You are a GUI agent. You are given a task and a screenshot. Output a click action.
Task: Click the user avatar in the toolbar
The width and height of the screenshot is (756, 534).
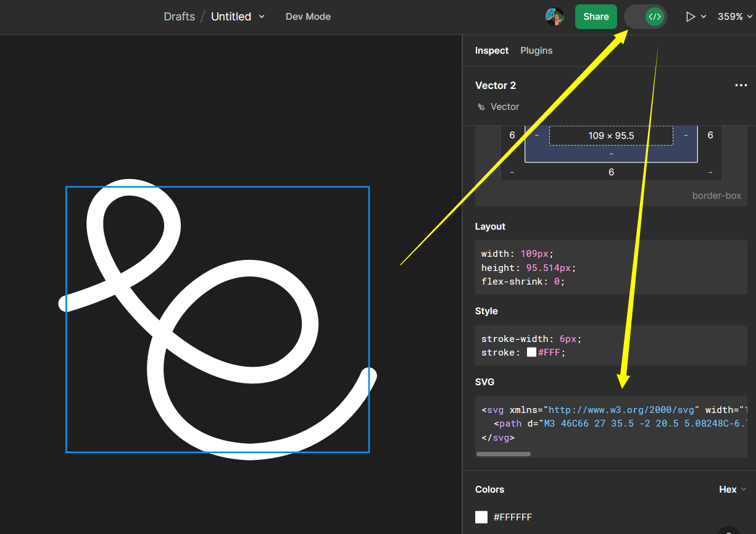[x=554, y=17]
